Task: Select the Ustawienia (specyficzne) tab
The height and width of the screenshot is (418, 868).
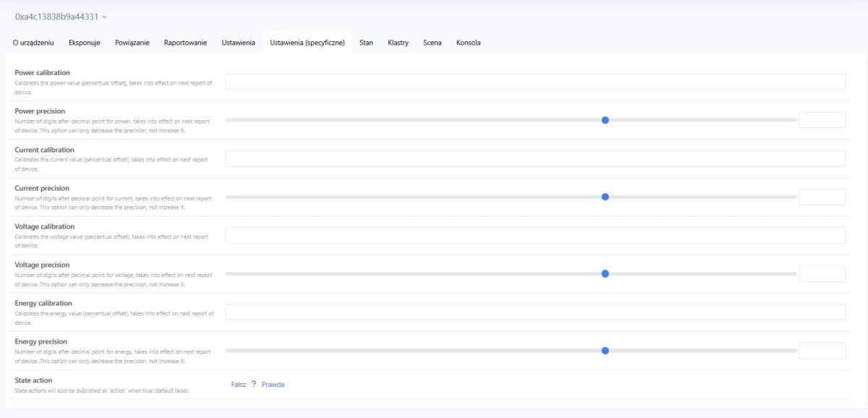Action: point(307,43)
